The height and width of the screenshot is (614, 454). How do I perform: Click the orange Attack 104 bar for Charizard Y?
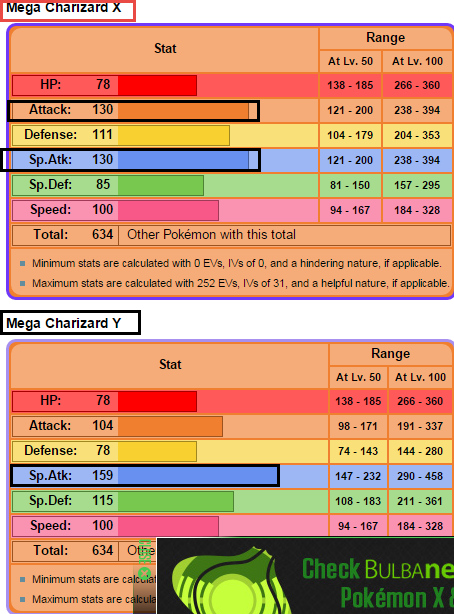170,426
